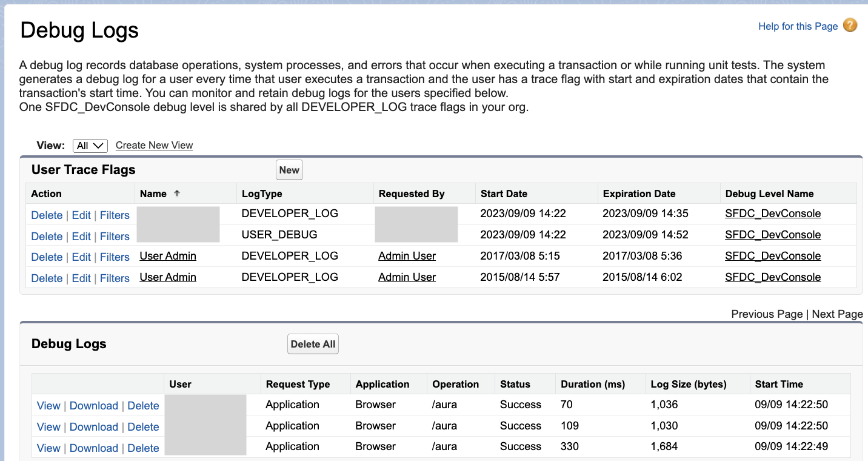This screenshot has width=868, height=461.
Task: Delete the first user trace flag
Action: click(47, 215)
